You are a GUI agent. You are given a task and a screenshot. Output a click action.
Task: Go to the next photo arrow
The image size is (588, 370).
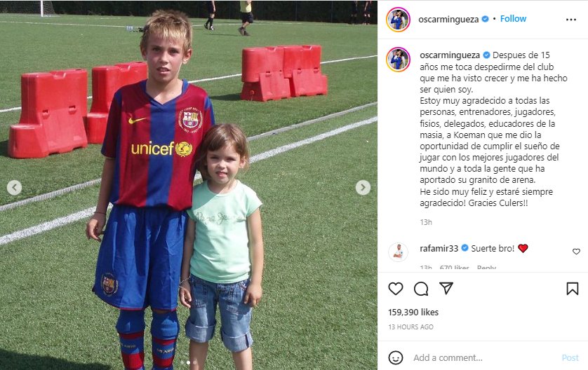pyautogui.click(x=363, y=187)
